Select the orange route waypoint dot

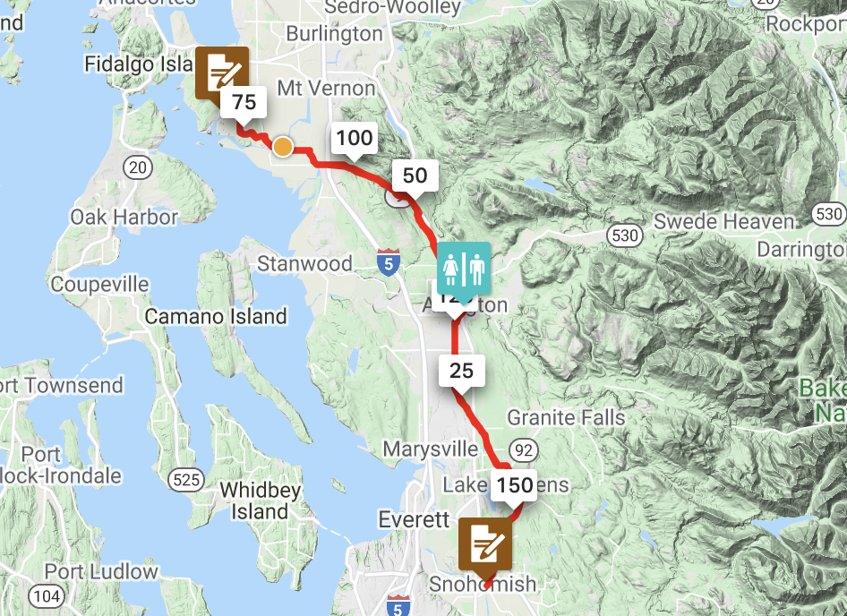[283, 147]
